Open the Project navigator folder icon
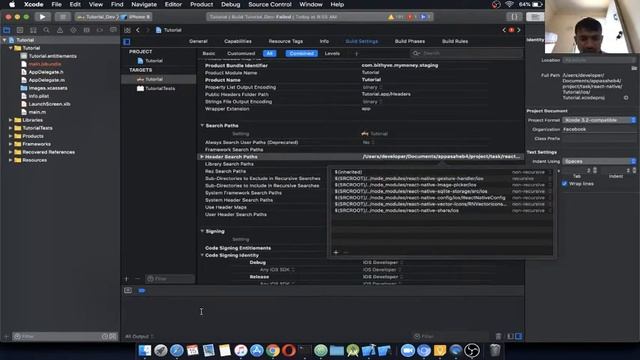640x360 pixels. pyautogui.click(x=7, y=30)
